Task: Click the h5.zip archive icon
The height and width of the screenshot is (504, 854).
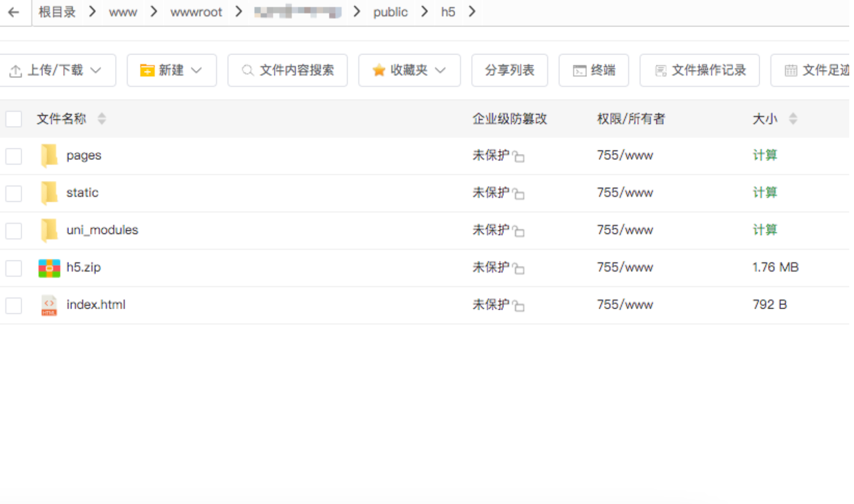Action: click(x=49, y=268)
